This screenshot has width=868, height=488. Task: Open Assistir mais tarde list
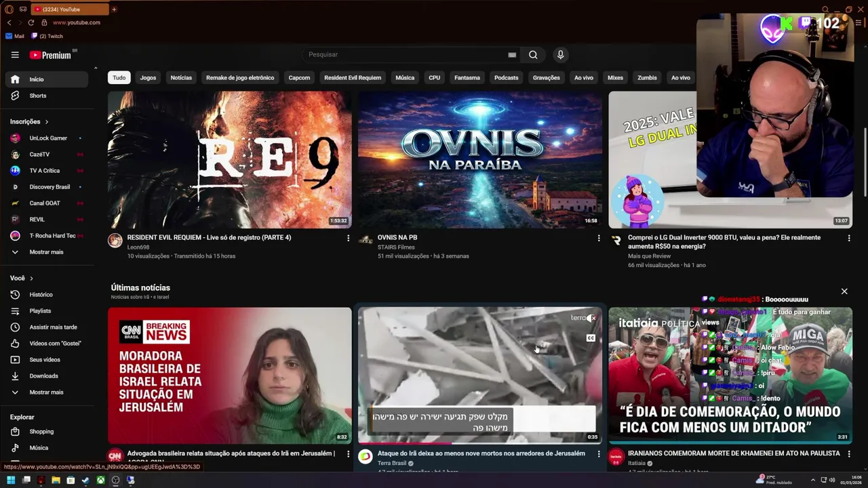pos(47,327)
